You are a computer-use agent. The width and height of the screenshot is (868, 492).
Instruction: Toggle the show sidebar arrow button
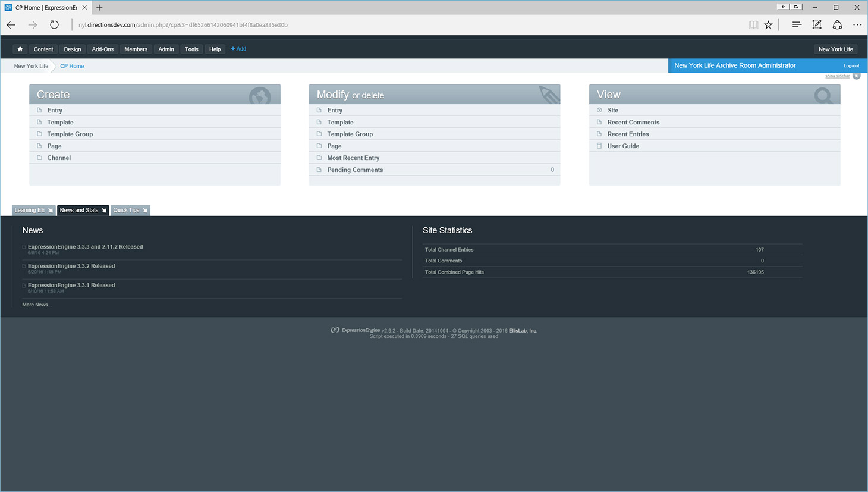point(856,76)
